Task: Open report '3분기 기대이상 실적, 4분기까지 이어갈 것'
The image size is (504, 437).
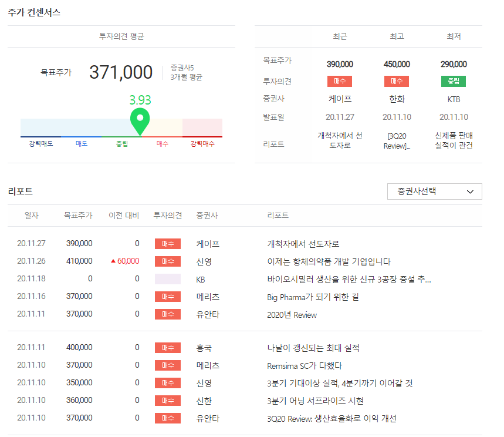Action: coord(340,384)
